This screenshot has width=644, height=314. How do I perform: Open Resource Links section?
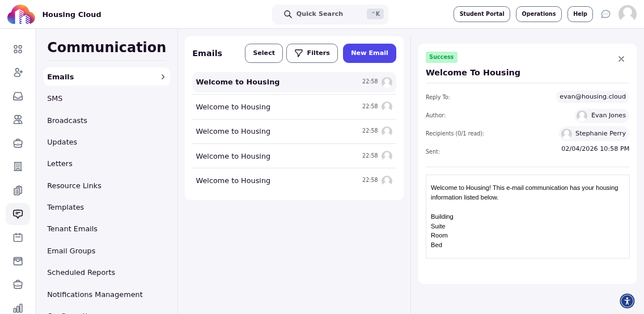coord(74,185)
